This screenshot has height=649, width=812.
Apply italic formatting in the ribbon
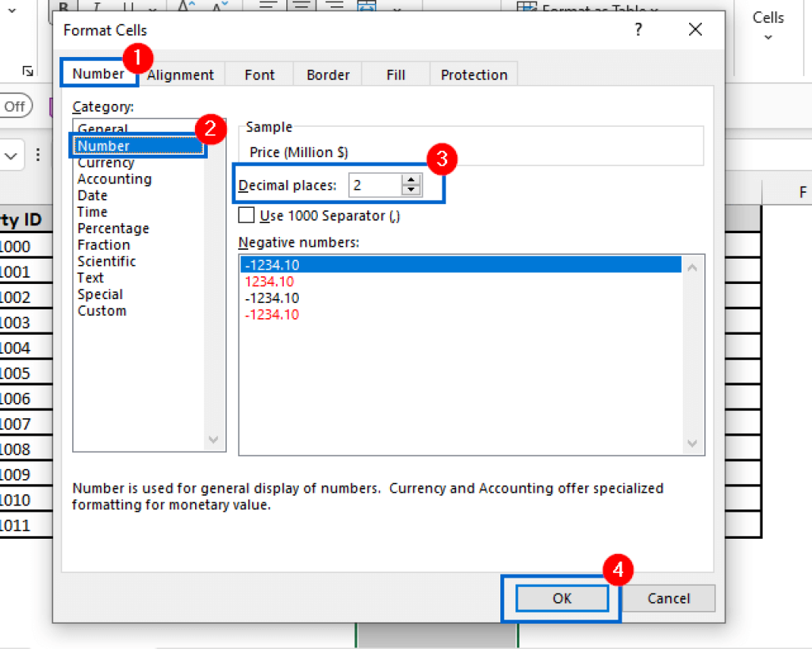(x=96, y=5)
